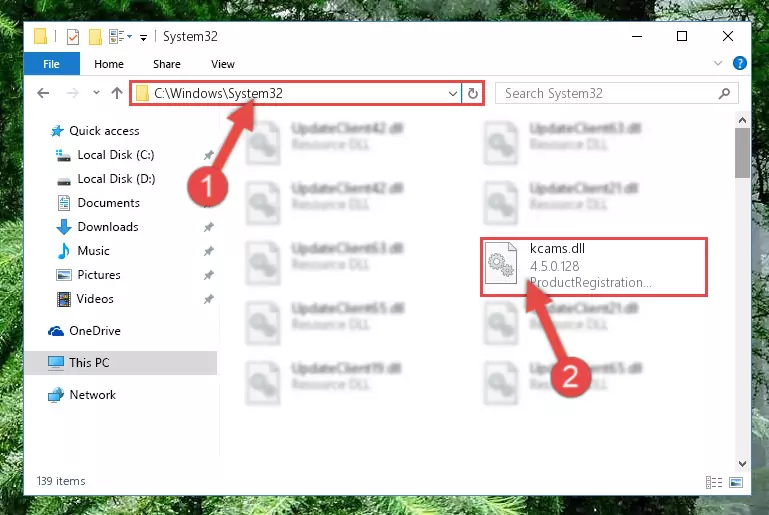Open Local Disk (D:) in sidebar
769x515 pixels.
pos(116,179)
